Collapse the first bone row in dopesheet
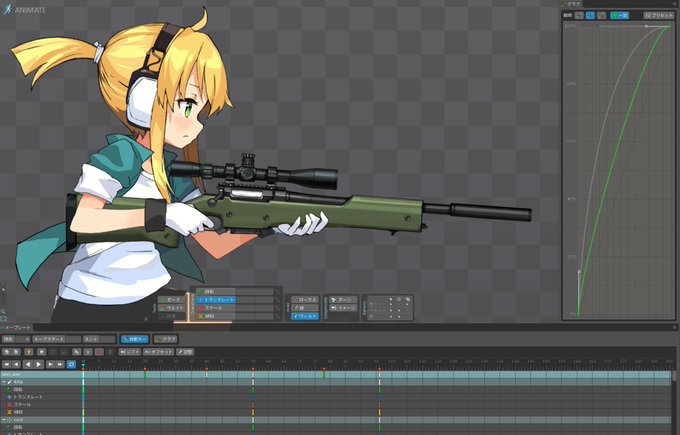Image resolution: width=680 pixels, height=435 pixels. coord(4,382)
